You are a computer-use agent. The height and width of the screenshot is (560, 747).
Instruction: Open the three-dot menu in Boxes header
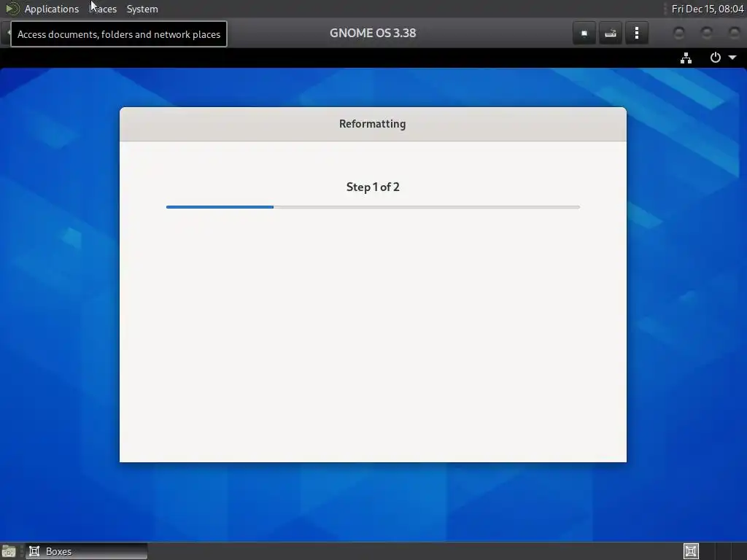[636, 34]
